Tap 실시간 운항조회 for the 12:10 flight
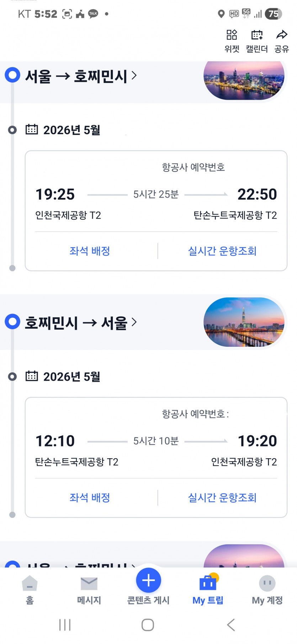 click(x=222, y=498)
